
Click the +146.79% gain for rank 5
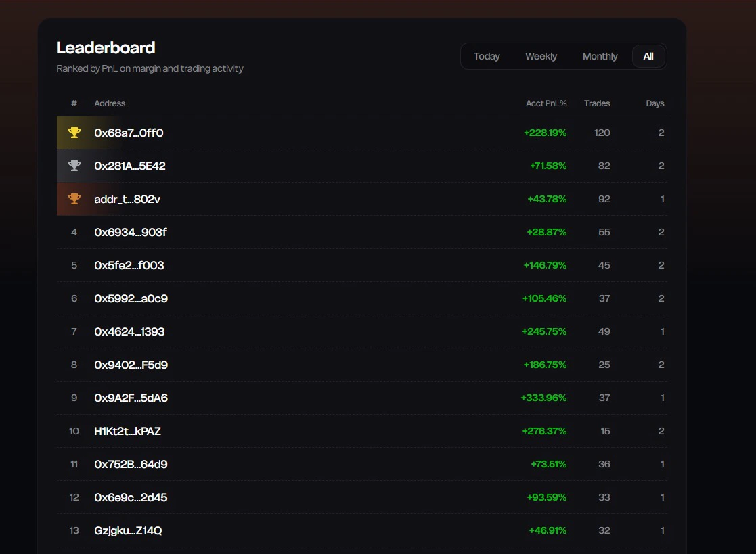(x=545, y=265)
